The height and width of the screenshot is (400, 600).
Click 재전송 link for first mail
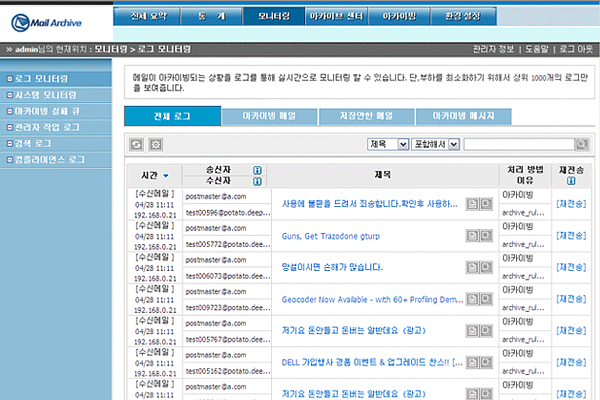click(570, 203)
